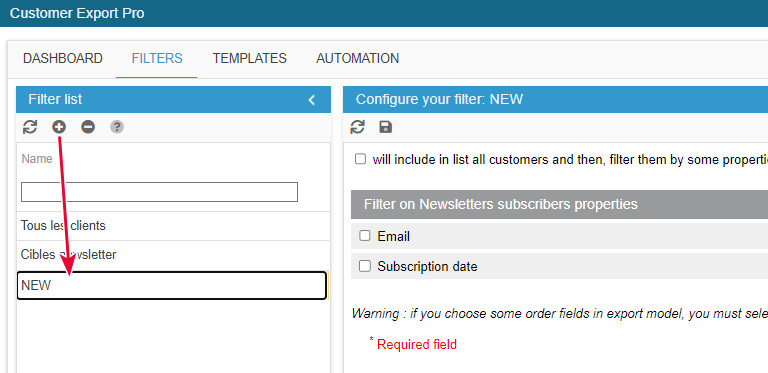
Task: Save the NEW filter configuration
Action: [x=386, y=128]
